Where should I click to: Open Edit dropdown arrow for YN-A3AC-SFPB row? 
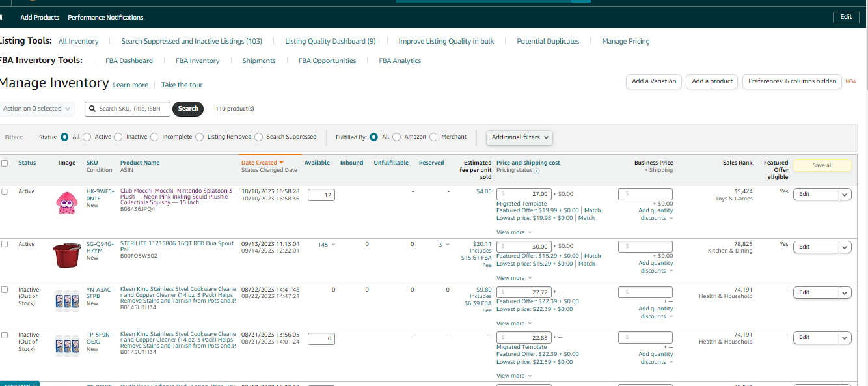(845, 292)
